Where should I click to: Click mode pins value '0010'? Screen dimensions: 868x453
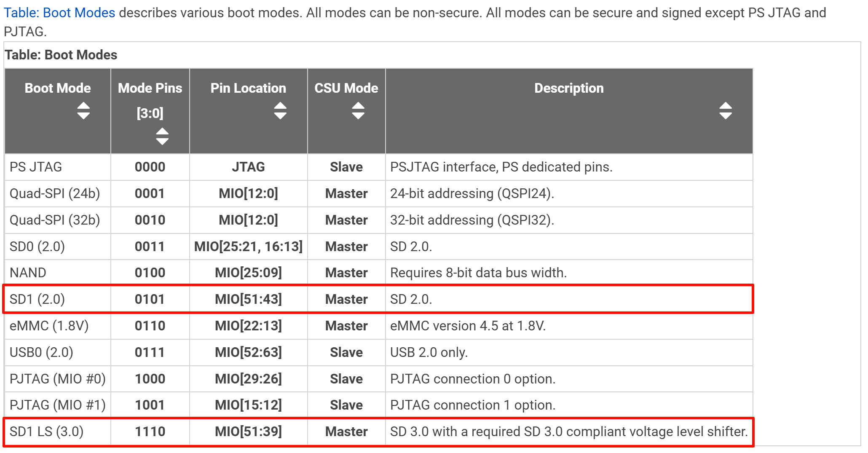pos(150,220)
